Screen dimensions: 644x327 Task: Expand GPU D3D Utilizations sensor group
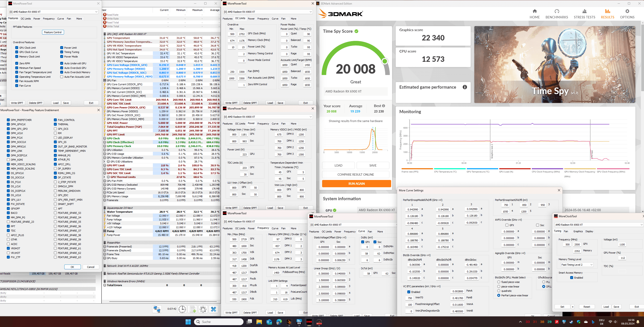(104, 162)
